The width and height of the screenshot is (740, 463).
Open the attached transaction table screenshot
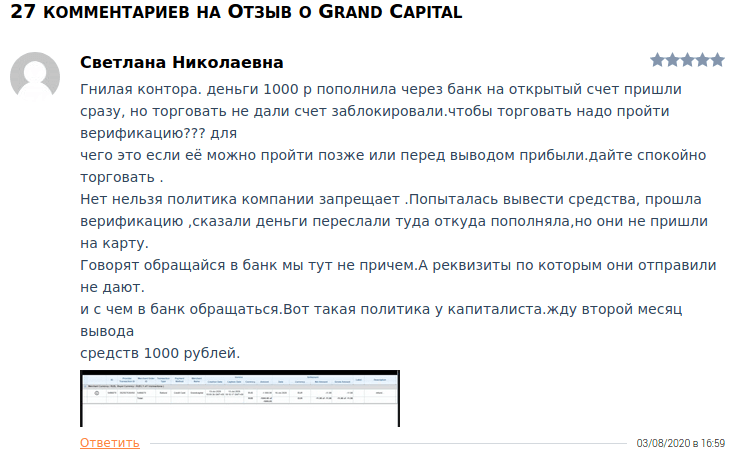point(240,398)
